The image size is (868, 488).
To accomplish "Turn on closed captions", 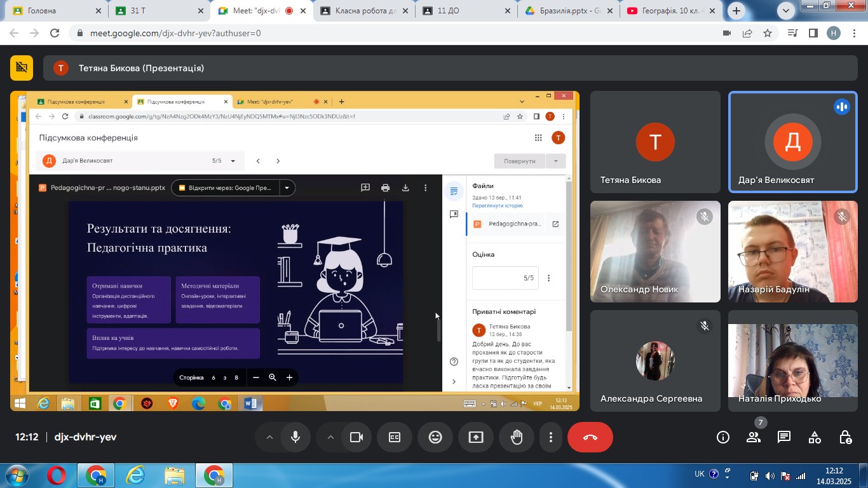I will [395, 437].
